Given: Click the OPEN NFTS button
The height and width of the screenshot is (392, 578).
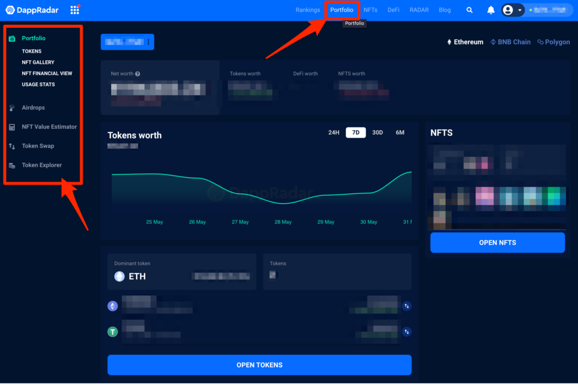Looking at the screenshot, I should 498,243.
